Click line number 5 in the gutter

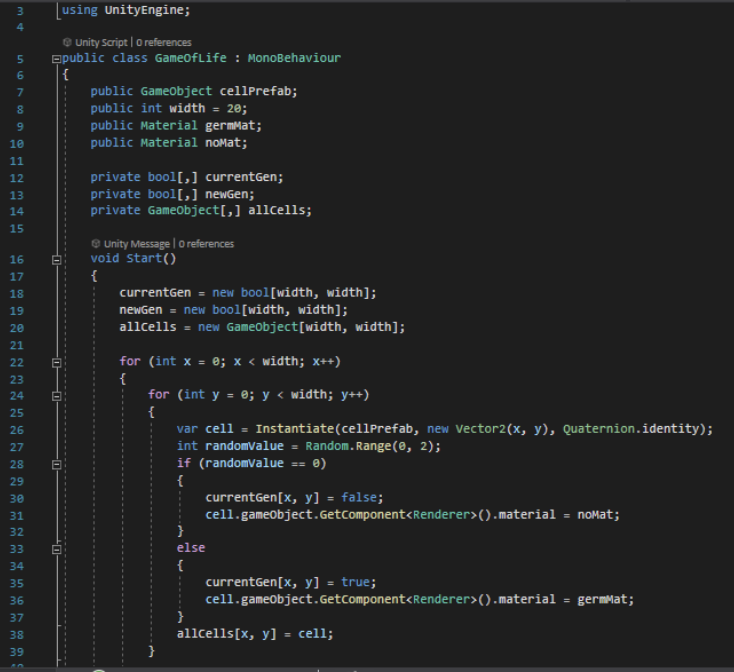tap(20, 59)
